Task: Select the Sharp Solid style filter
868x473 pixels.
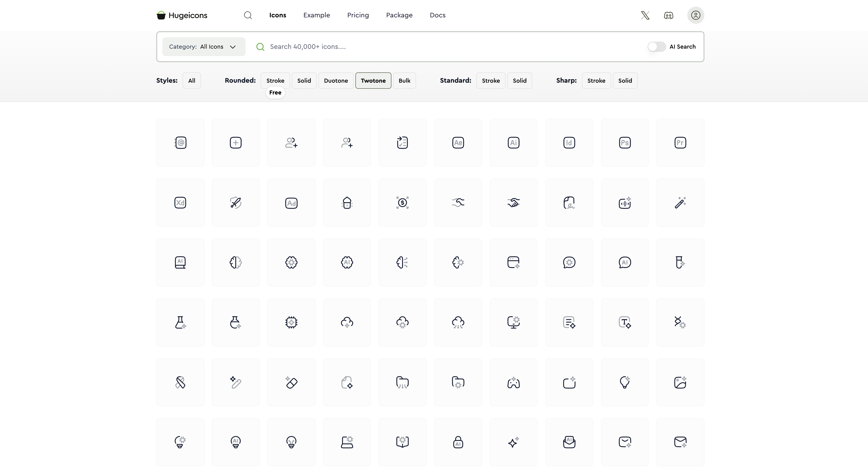Action: [x=625, y=81]
